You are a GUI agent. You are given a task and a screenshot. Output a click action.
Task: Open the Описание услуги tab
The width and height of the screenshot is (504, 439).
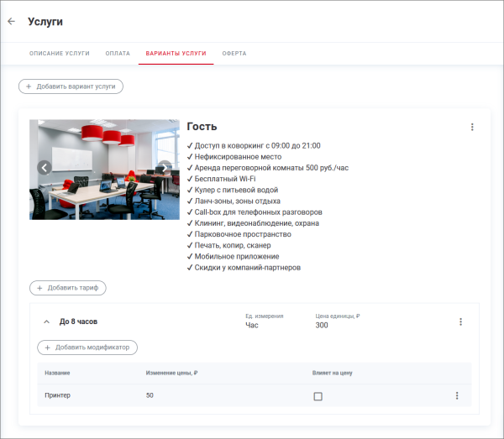60,54
